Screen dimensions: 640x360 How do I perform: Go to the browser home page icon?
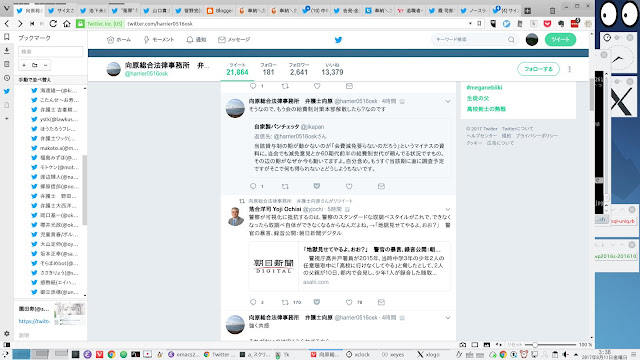point(67,24)
